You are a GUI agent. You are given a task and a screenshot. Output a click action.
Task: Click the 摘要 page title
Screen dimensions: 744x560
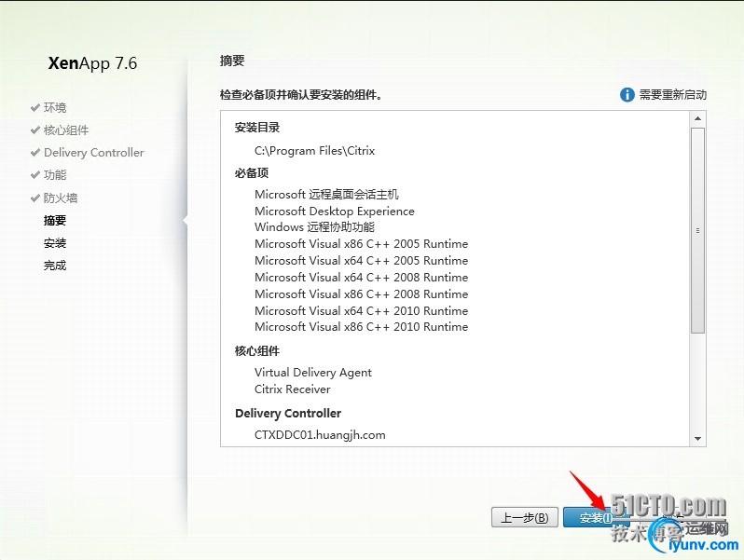[x=232, y=61]
